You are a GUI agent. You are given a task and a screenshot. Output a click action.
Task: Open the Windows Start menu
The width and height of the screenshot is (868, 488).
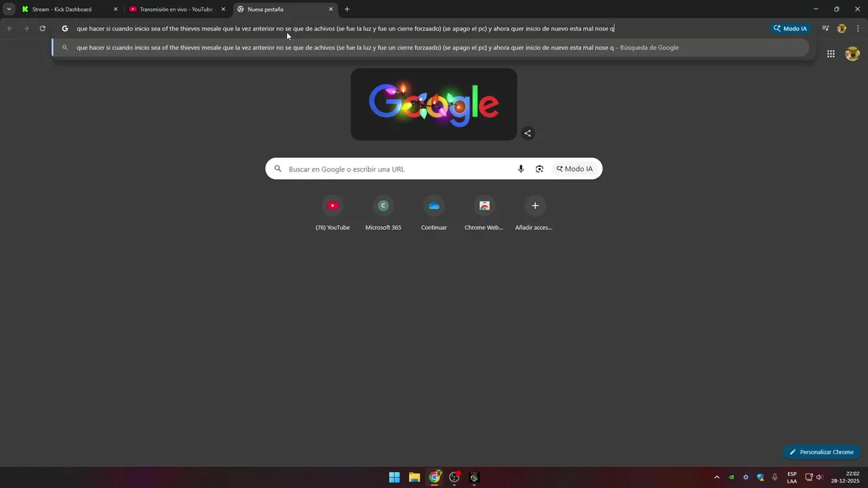pyautogui.click(x=394, y=477)
